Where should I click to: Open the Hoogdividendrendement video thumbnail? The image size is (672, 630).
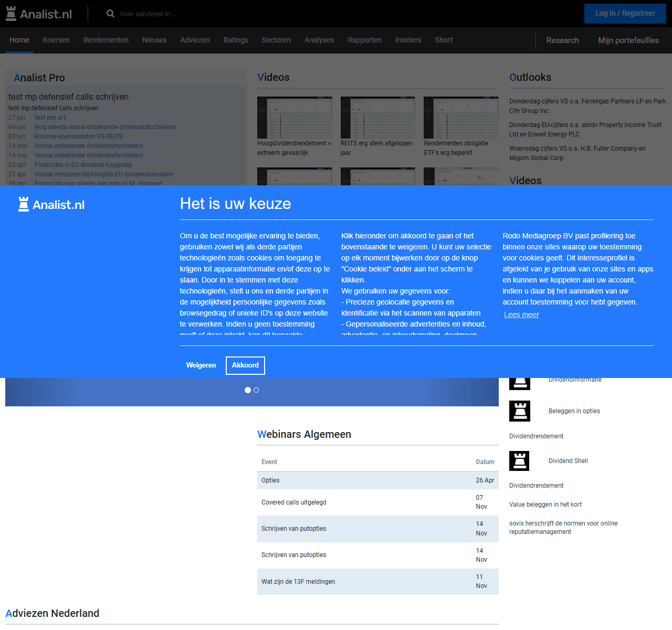pyautogui.click(x=295, y=118)
